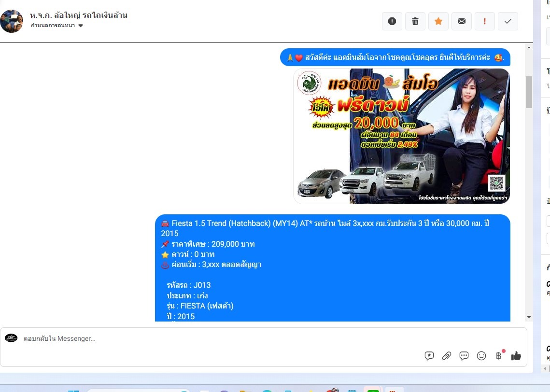Attach a file using the paperclip icon
Screen dimensions: 550x392
pos(447,356)
